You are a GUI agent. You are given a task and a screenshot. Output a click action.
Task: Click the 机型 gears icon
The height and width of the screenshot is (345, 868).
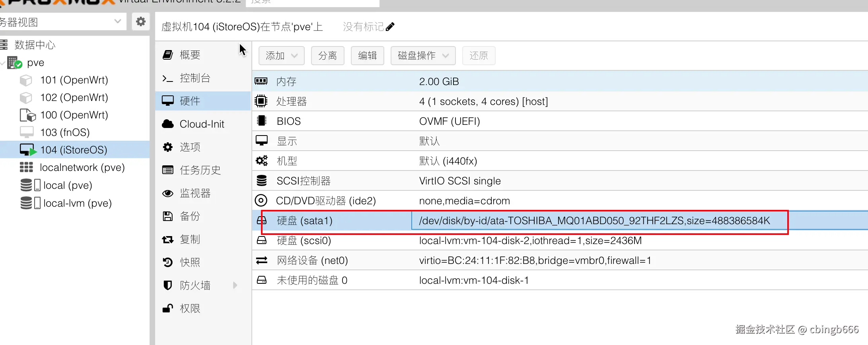[x=261, y=161]
